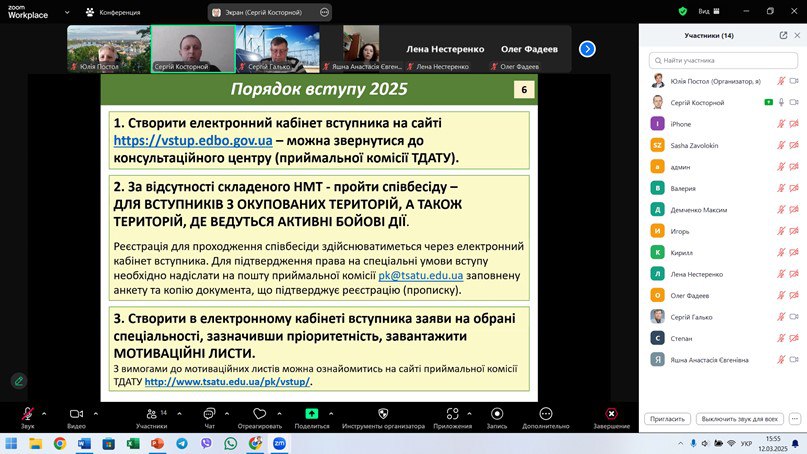Select participant Sasha Zavolokin in list
The image size is (807, 454).
coord(723,146)
